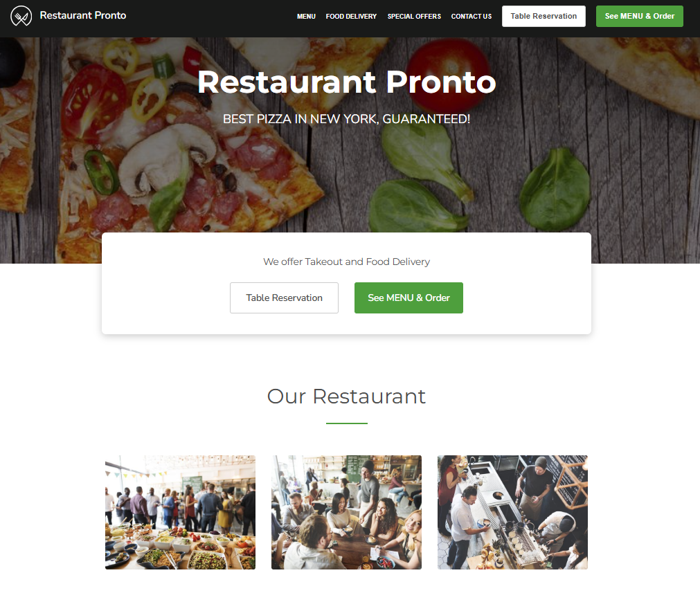700x593 pixels.
Task: Click the Takeout and Food Delivery text
Action: [346, 262]
